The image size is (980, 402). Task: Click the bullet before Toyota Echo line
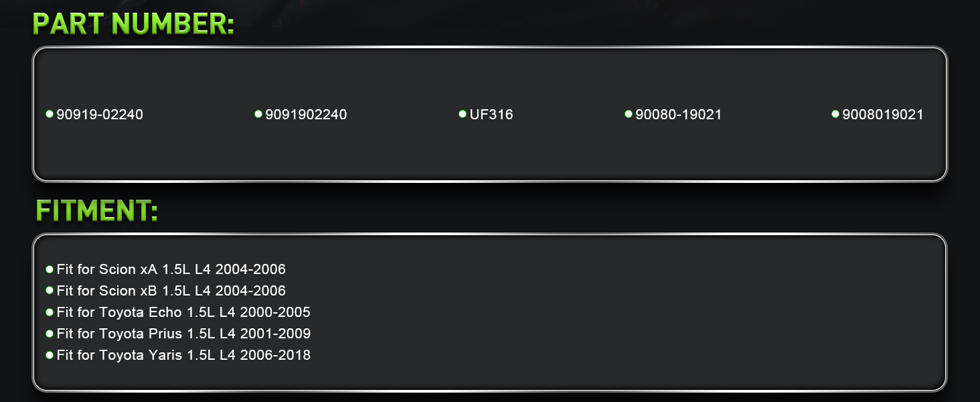[x=50, y=312]
